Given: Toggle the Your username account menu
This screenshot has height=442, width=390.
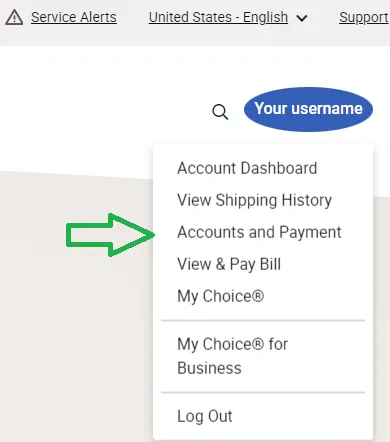Looking at the screenshot, I should pos(308,109).
